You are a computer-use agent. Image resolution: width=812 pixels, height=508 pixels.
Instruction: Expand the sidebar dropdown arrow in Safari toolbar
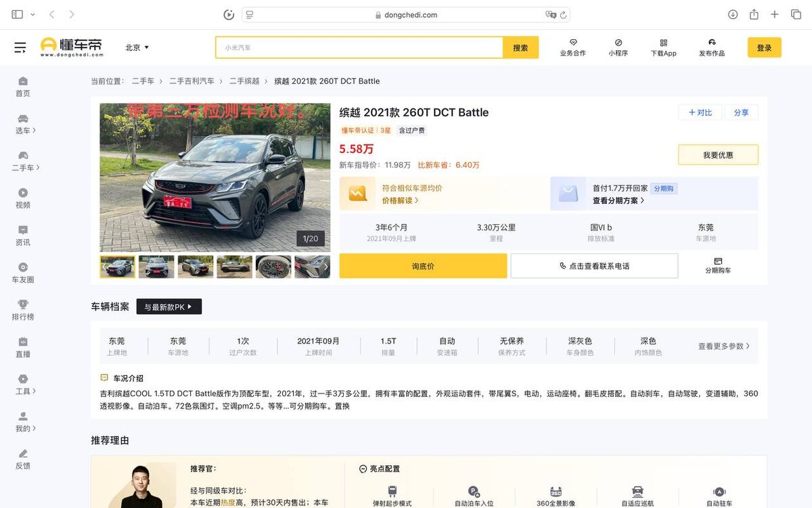(32, 14)
